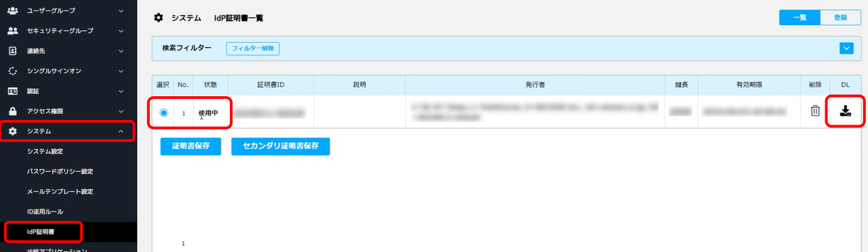The height and width of the screenshot is (252, 868).
Task: Download the certificate via DL icon
Action: tap(845, 112)
